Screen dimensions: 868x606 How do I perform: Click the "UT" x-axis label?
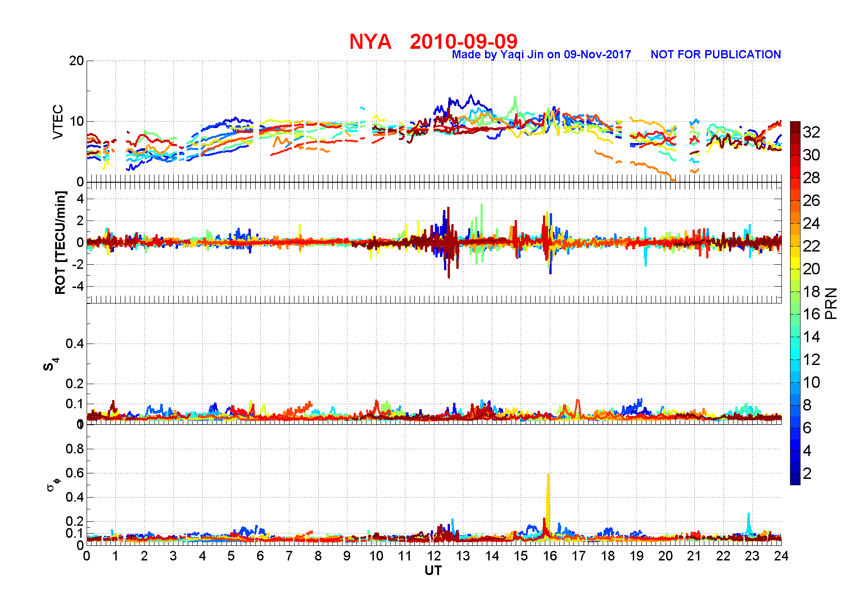point(433,570)
